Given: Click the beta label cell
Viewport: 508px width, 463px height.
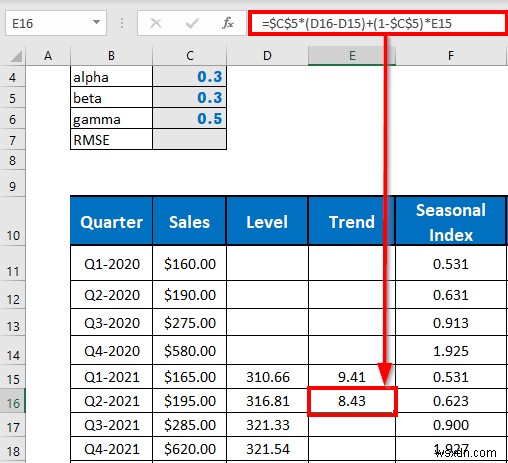Looking at the screenshot, I should 111,98.
